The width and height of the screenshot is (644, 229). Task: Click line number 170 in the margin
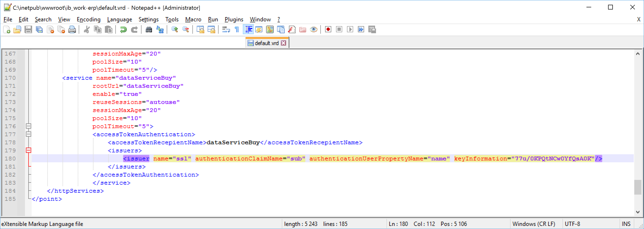tap(10, 78)
